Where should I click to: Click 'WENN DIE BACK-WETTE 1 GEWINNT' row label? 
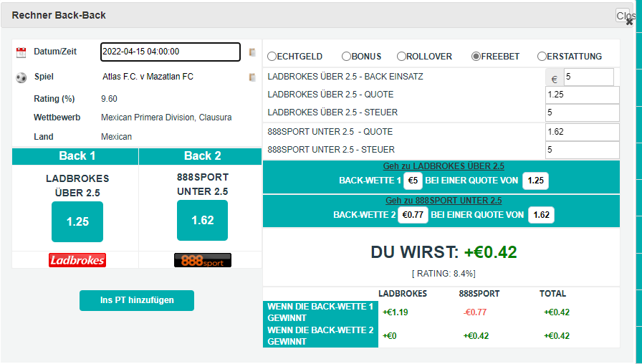tap(320, 312)
